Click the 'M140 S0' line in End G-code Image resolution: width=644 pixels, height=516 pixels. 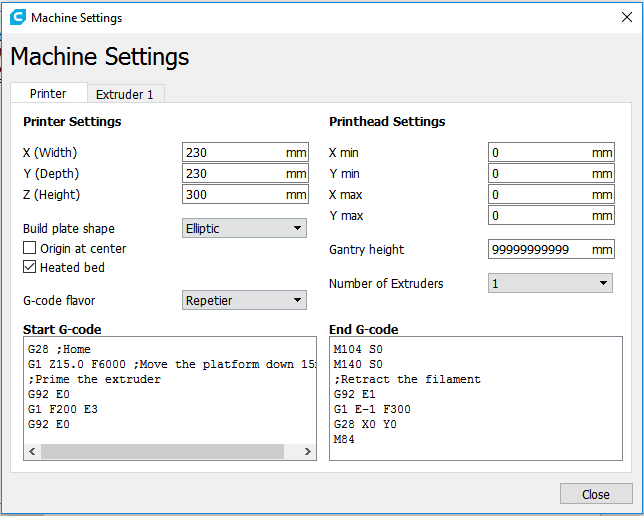click(358, 364)
